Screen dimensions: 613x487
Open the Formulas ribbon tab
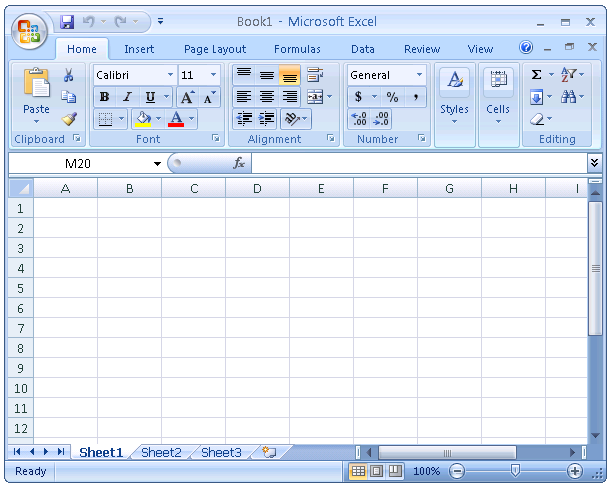pos(297,49)
